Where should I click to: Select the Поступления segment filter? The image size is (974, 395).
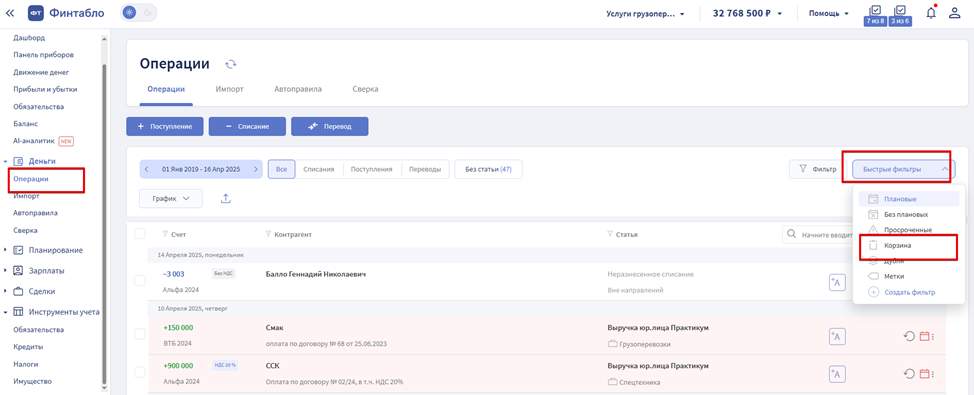(x=371, y=169)
